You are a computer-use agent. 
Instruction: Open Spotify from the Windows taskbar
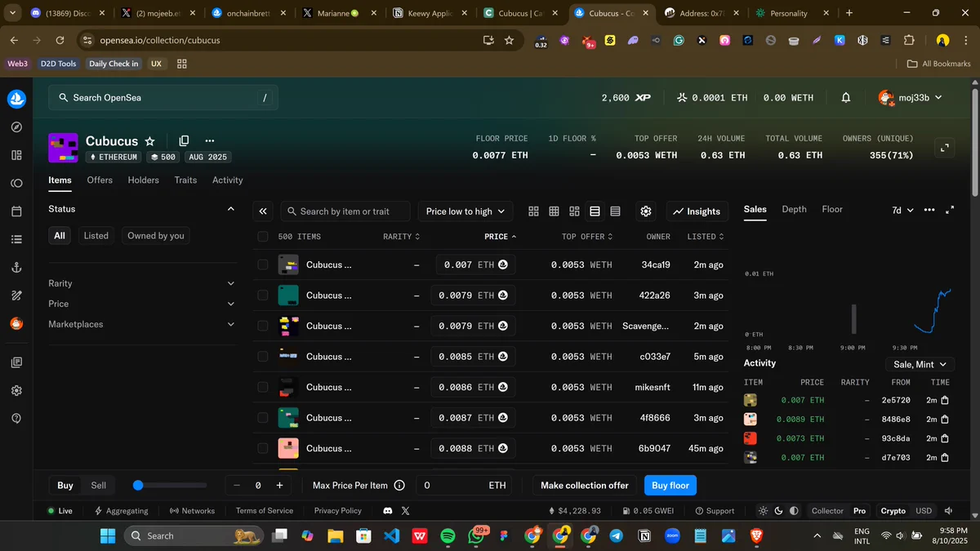pos(448,535)
